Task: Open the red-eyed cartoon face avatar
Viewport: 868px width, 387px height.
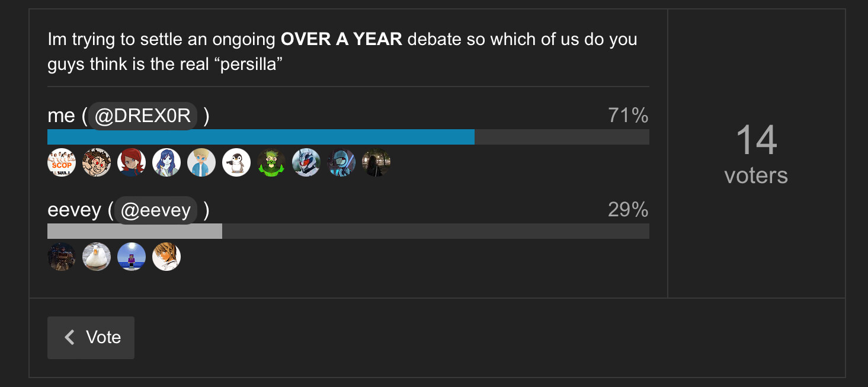Action: 97,162
